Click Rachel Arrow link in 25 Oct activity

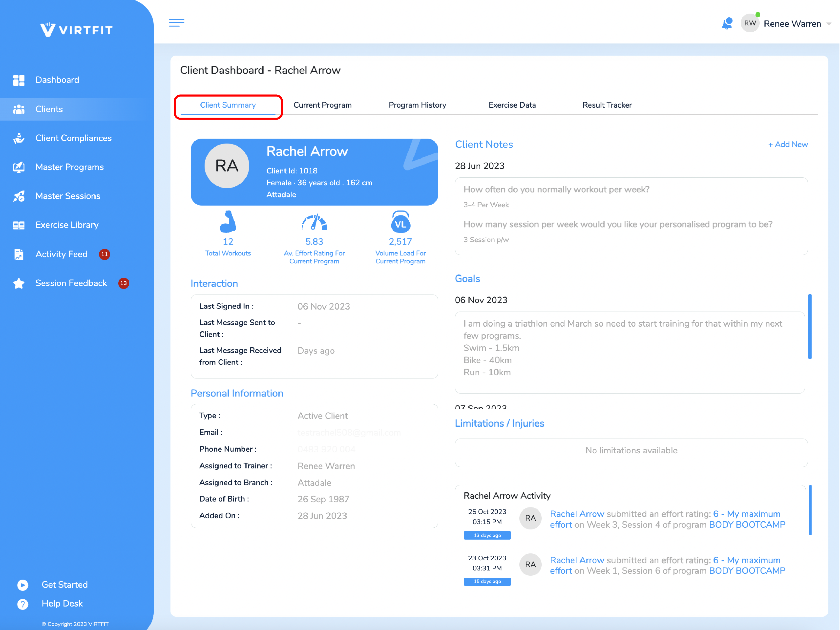(577, 514)
